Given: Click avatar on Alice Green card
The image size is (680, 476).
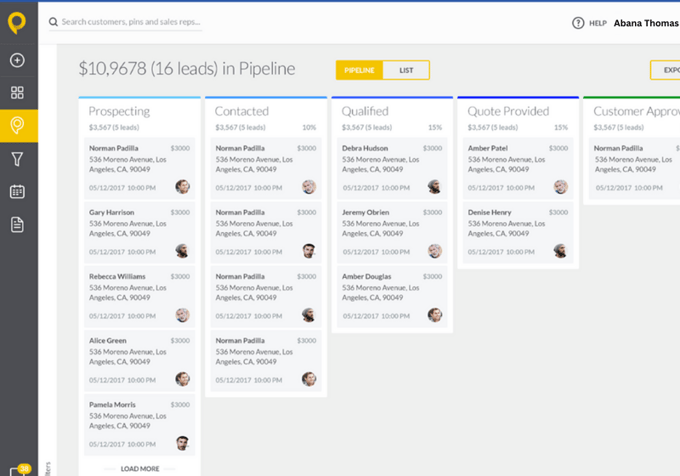Looking at the screenshot, I should tap(182, 379).
